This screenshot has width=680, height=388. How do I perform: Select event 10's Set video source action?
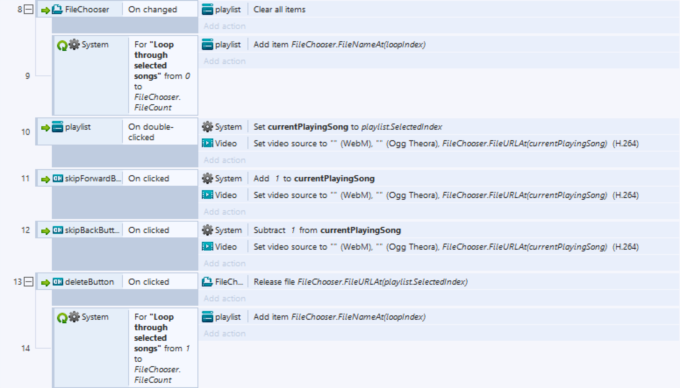coord(439,143)
